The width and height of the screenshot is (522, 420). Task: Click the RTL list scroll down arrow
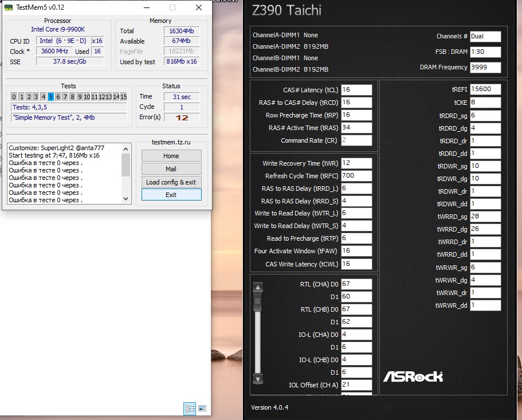click(258, 378)
